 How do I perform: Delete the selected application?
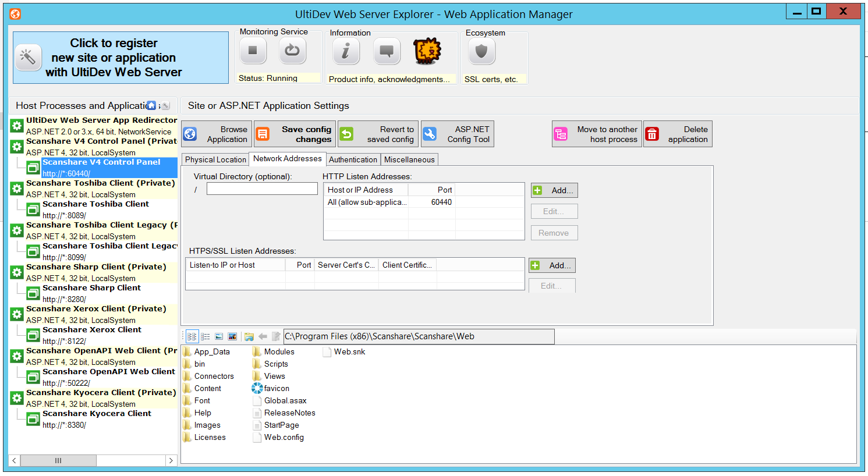click(678, 134)
